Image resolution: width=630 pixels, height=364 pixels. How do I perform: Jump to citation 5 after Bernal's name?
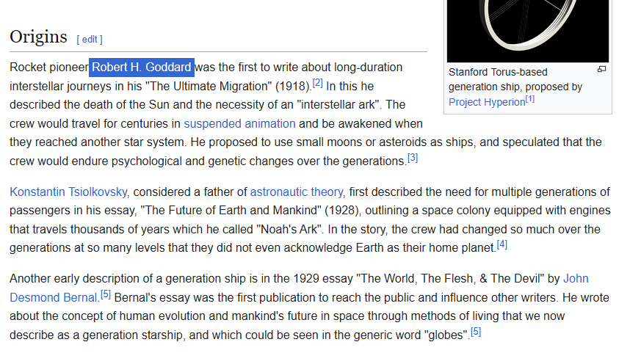pos(105,294)
